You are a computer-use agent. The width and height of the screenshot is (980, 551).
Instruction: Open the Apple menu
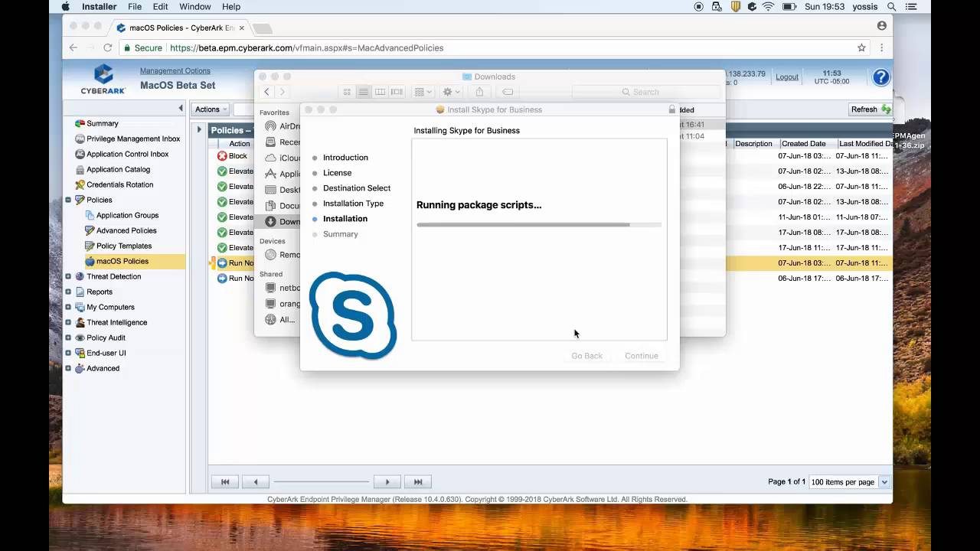(65, 6)
